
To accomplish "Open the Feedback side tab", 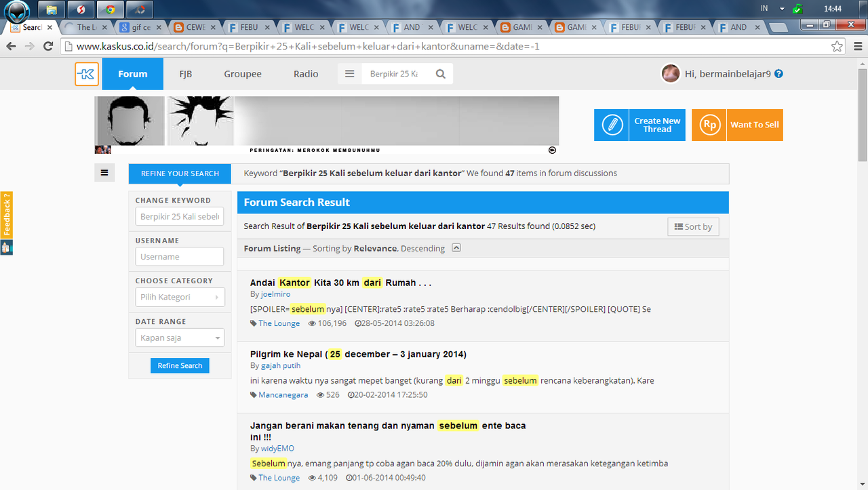I will click(6, 215).
